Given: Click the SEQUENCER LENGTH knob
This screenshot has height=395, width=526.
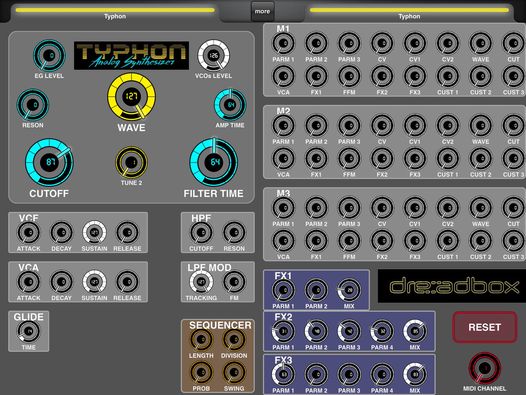Looking at the screenshot, I should point(201,339).
